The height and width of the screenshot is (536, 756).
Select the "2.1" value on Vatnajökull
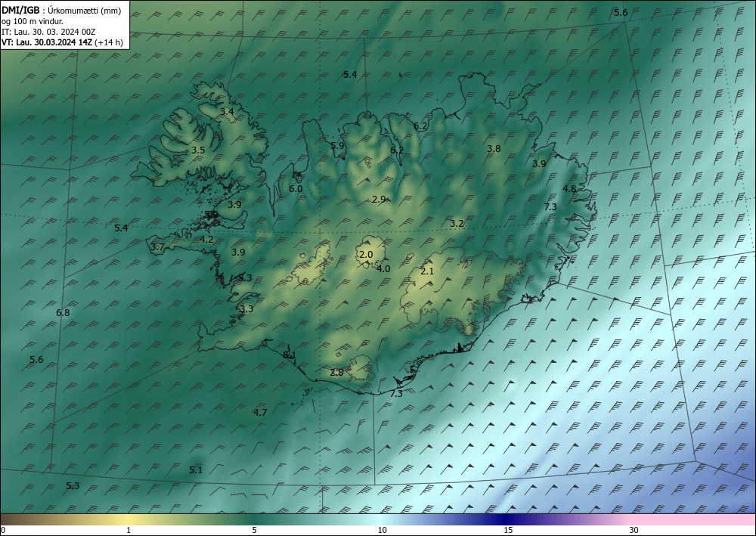point(427,271)
